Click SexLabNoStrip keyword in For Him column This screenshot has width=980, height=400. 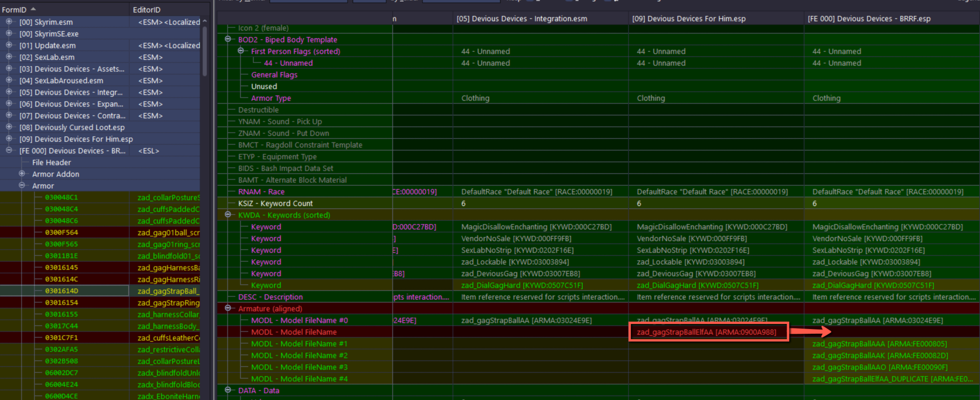[x=693, y=250]
